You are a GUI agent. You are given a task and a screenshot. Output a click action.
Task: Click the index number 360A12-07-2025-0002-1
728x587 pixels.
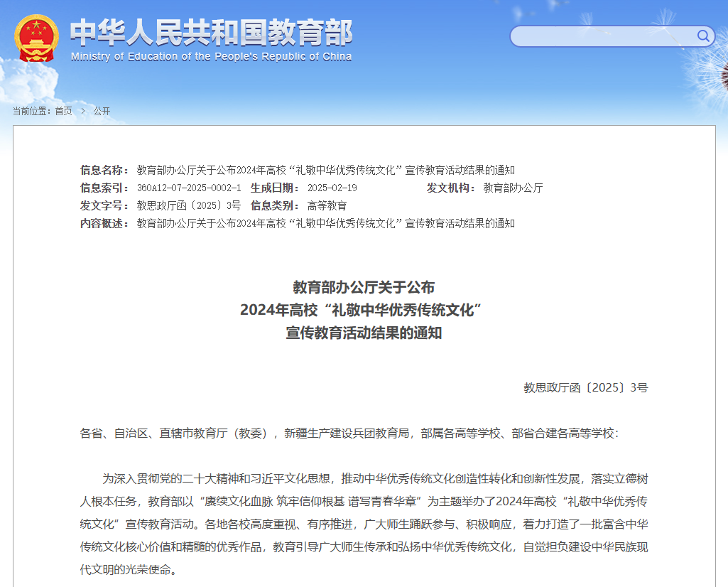189,188
